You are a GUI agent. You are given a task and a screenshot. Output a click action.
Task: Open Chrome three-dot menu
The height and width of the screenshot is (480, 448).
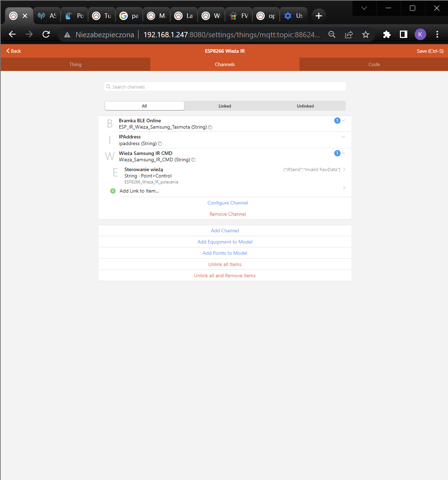pyautogui.click(x=437, y=34)
